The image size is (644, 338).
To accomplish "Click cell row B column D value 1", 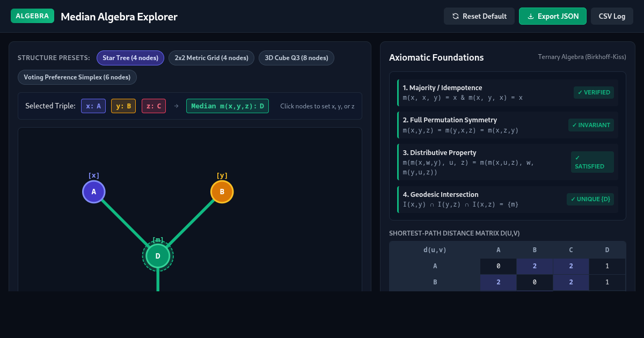I will pos(608,282).
